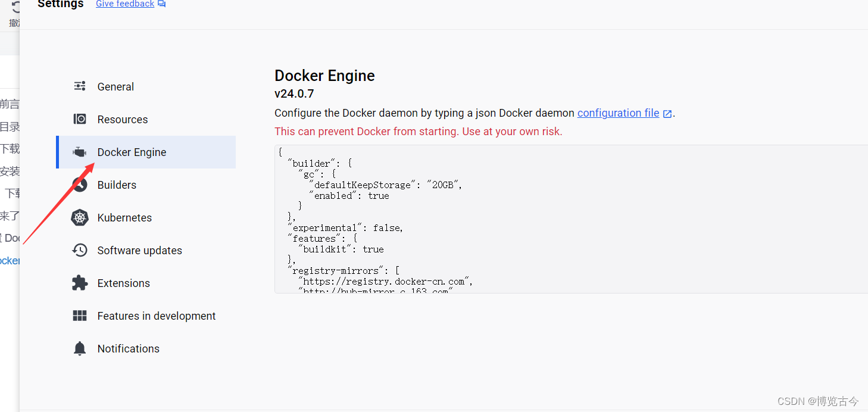
Task: Click the "registry-mirrors" line
Action: click(344, 271)
